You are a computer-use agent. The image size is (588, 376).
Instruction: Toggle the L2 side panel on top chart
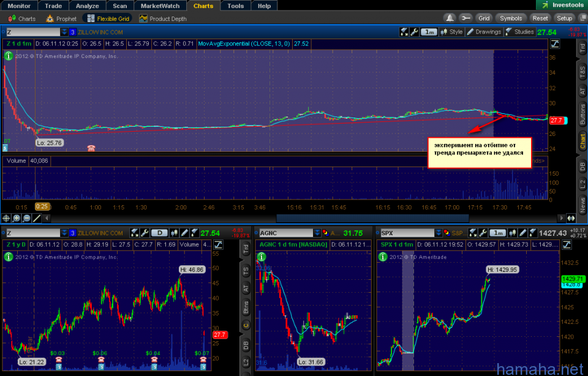click(582, 184)
